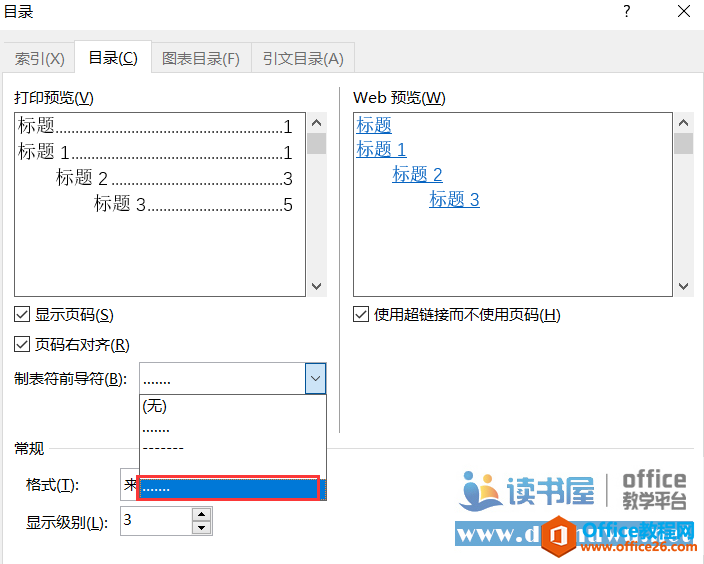This screenshot has height=564, width=704.
Task: Close the 目录 dialog window
Action: pyautogui.click(x=684, y=11)
